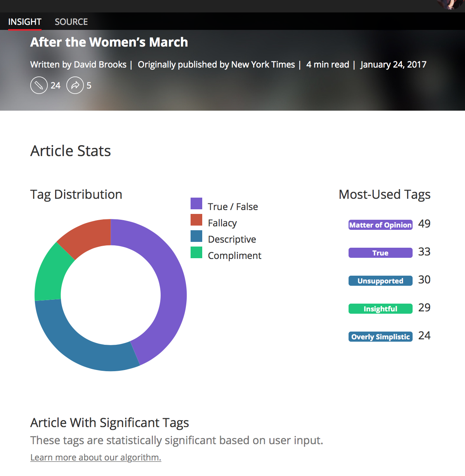Switch to the SOURCE tab
This screenshot has width=465, height=476.
pyautogui.click(x=71, y=22)
